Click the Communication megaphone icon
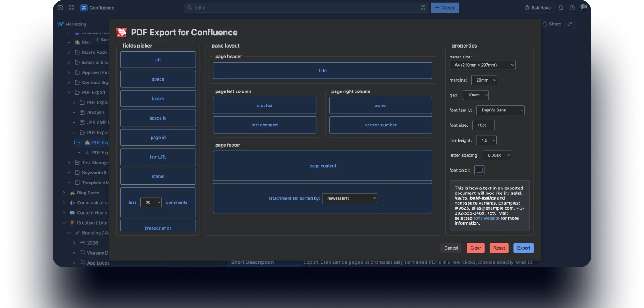 (72, 202)
